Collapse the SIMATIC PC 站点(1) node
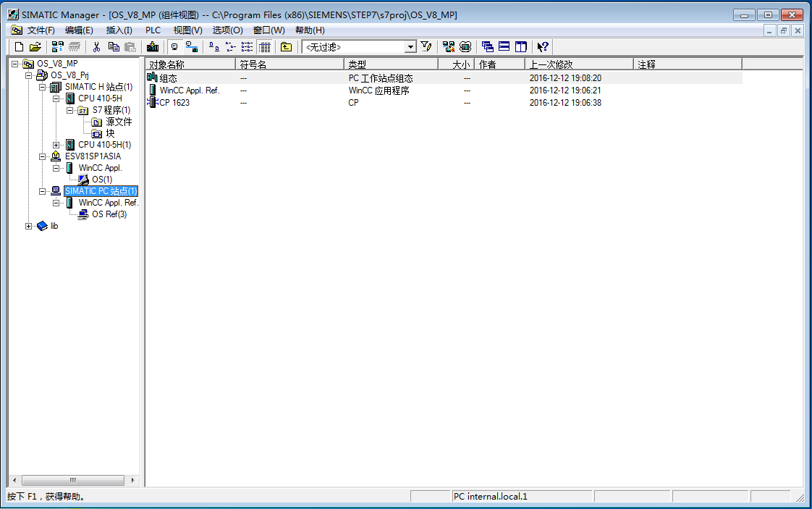 pos(43,191)
